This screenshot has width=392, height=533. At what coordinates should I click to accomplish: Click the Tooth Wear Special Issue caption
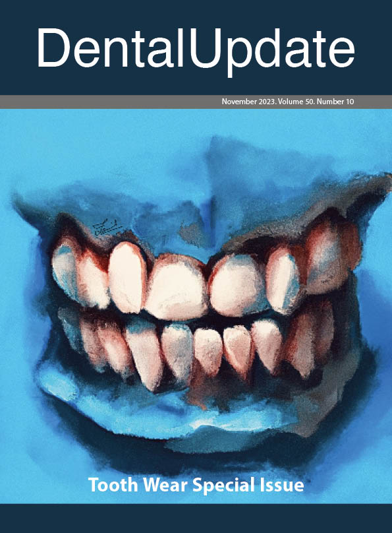[196, 485]
